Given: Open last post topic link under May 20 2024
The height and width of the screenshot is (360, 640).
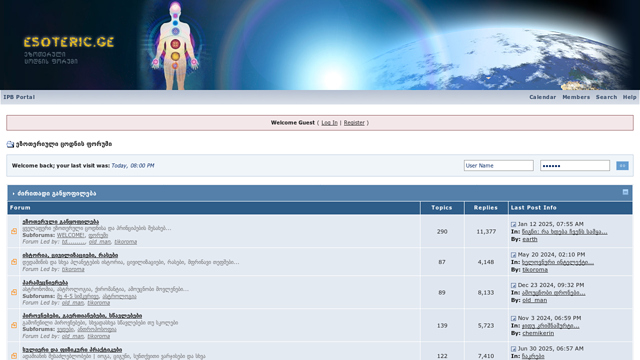Looking at the screenshot, I should (558, 262).
